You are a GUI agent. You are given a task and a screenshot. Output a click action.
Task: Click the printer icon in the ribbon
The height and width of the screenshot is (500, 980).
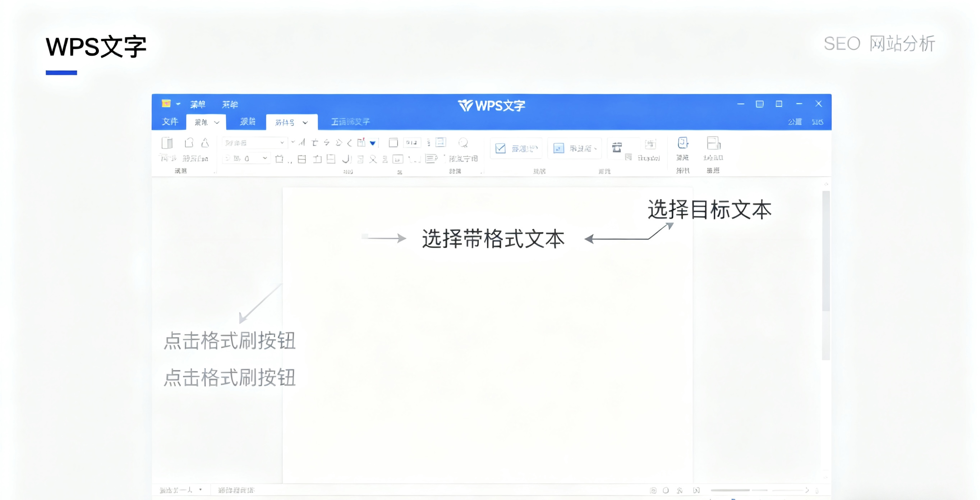[x=617, y=148]
